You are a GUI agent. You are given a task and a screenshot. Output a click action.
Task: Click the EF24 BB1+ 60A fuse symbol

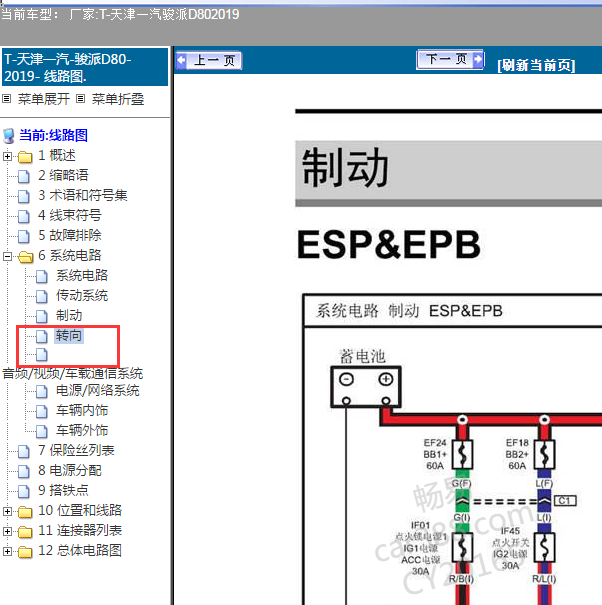click(x=462, y=455)
